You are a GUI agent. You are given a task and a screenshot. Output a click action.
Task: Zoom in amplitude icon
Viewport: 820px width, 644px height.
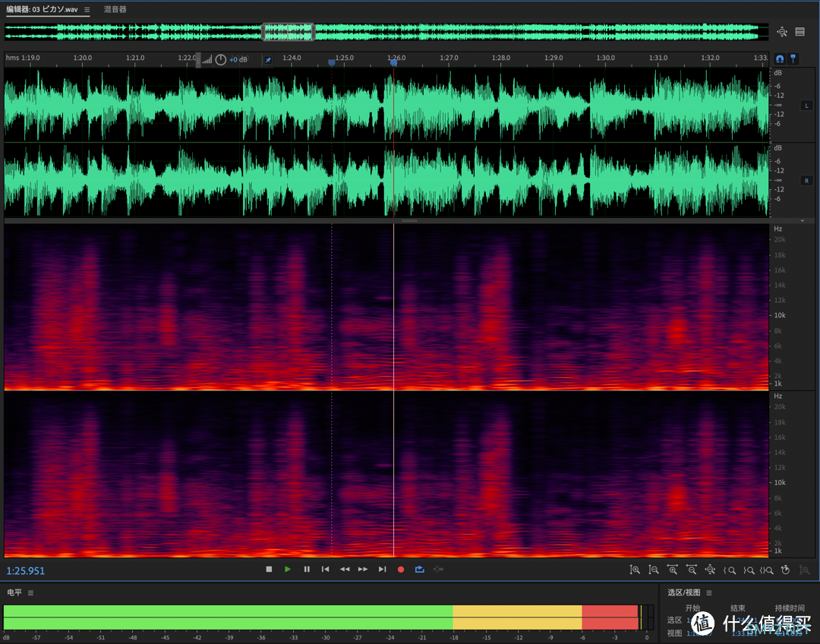pyautogui.click(x=634, y=570)
